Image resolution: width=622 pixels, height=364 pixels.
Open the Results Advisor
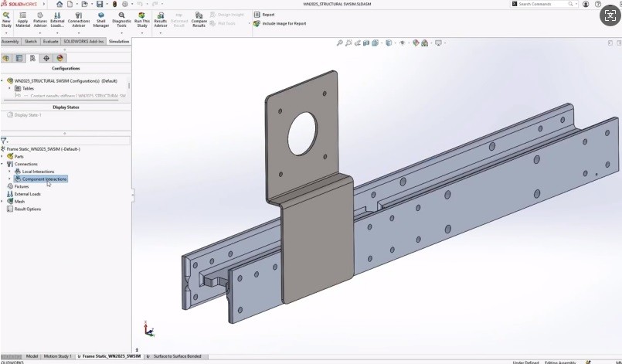(x=160, y=20)
